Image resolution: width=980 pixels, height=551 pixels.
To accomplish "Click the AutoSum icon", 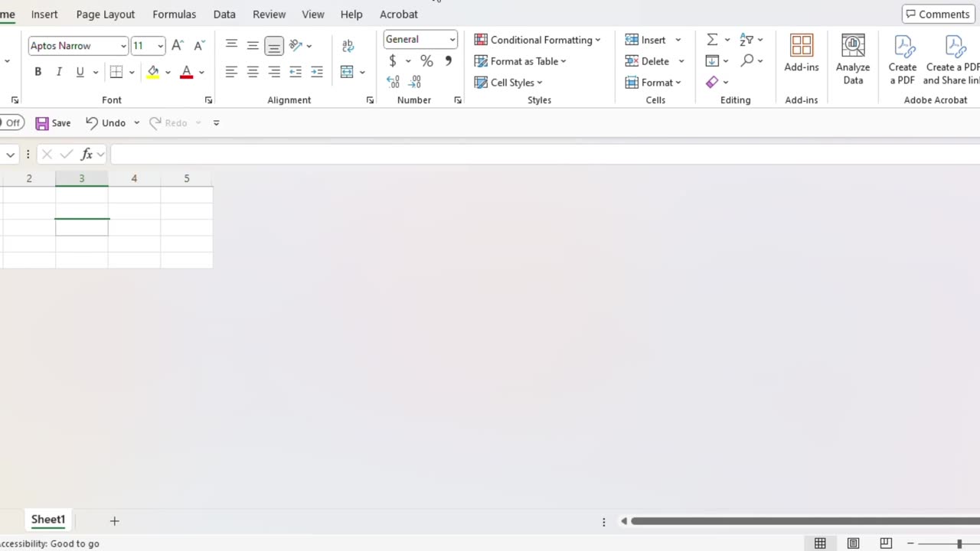I will pyautogui.click(x=712, y=40).
